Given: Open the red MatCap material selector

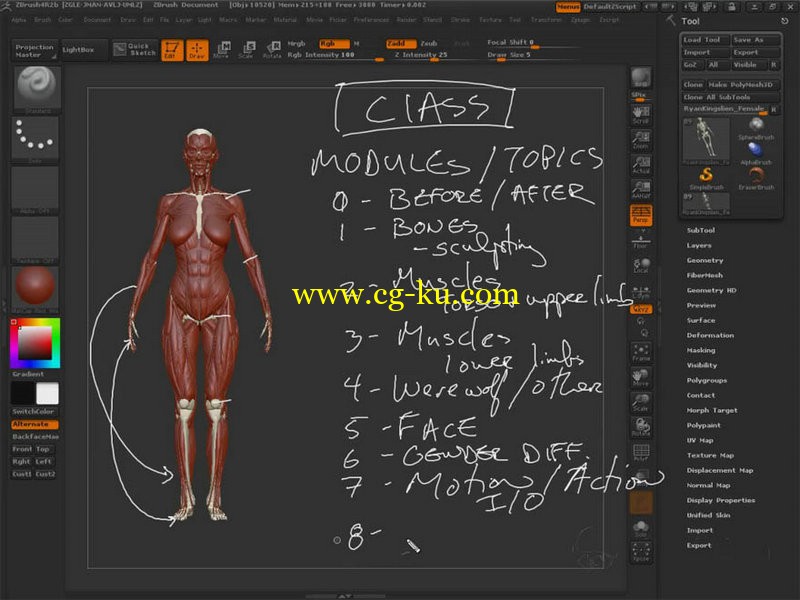Looking at the screenshot, I should pyautogui.click(x=35, y=290).
